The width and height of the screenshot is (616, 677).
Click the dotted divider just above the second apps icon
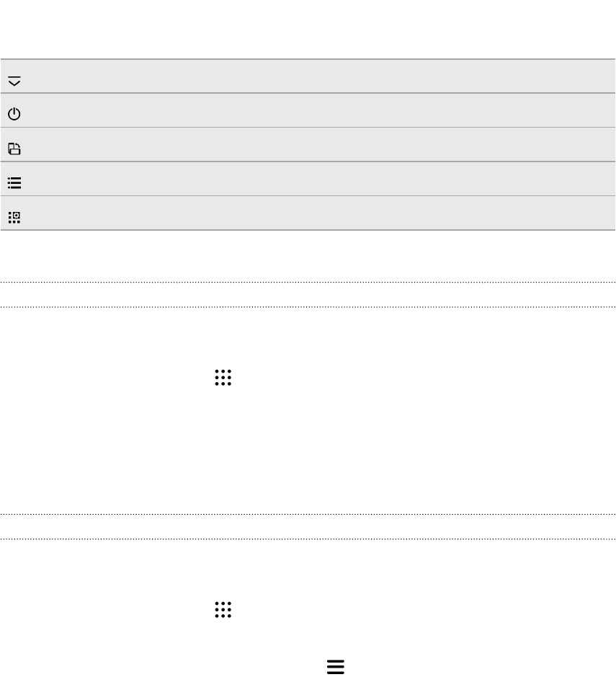[308, 539]
